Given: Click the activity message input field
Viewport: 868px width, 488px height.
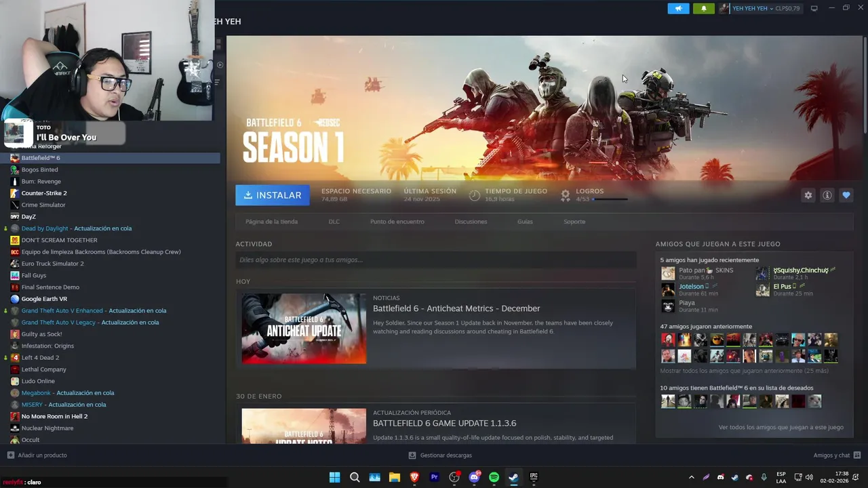Looking at the screenshot, I should [x=435, y=260].
